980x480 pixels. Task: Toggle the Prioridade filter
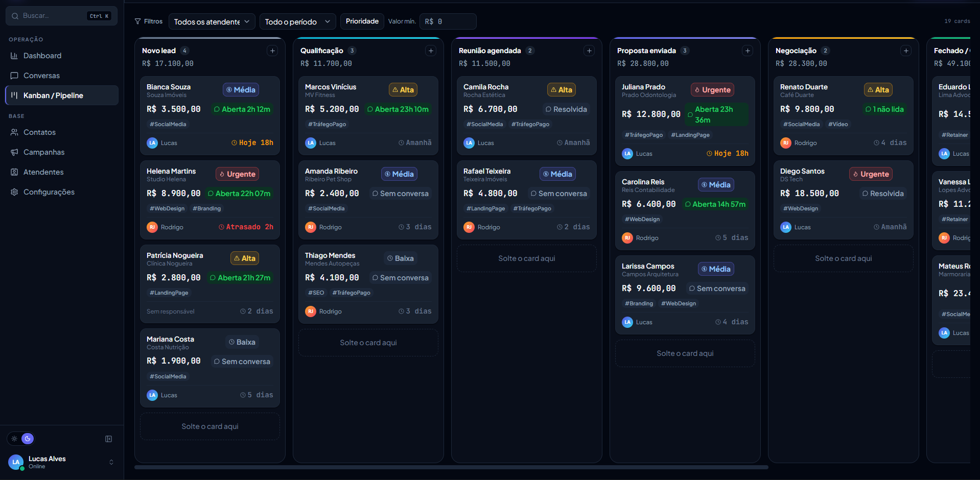click(362, 21)
